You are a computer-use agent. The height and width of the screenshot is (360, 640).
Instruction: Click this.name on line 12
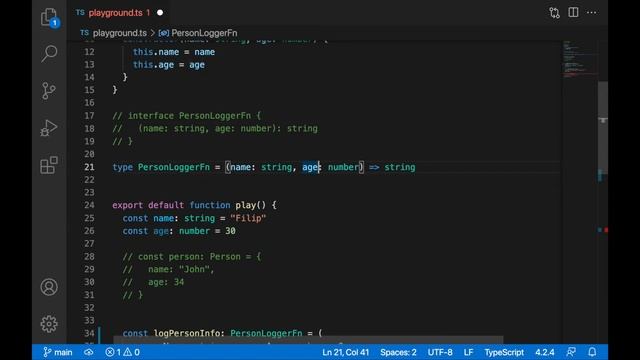click(x=156, y=52)
